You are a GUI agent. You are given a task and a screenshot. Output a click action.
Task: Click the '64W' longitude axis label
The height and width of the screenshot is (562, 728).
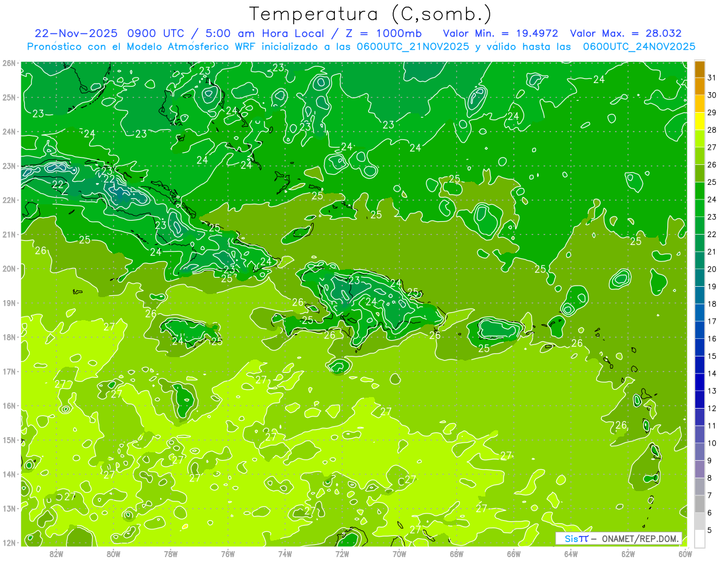[x=571, y=554]
